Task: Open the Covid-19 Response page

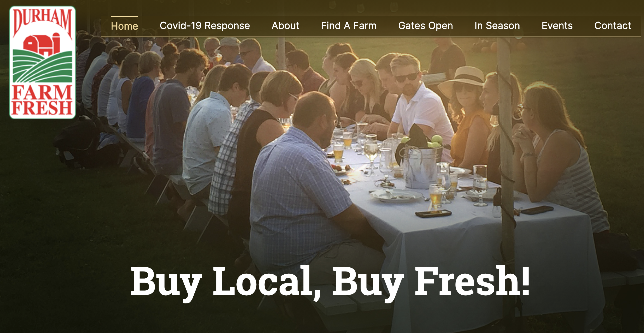Action: point(205,26)
